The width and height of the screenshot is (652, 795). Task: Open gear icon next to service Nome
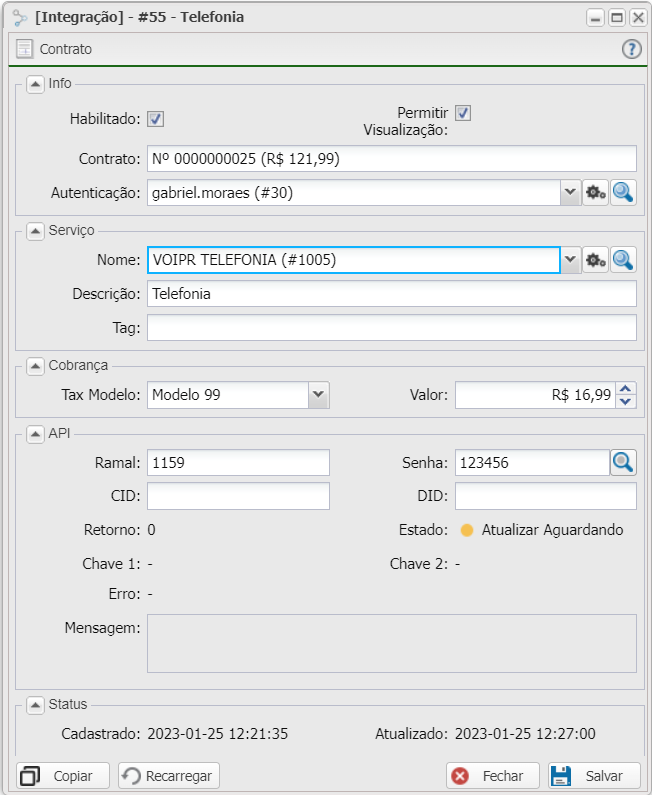[596, 260]
